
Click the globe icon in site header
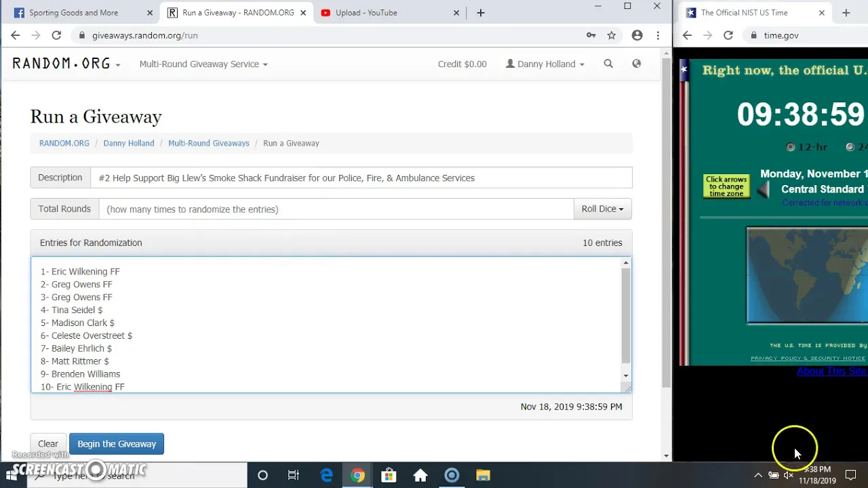[636, 64]
